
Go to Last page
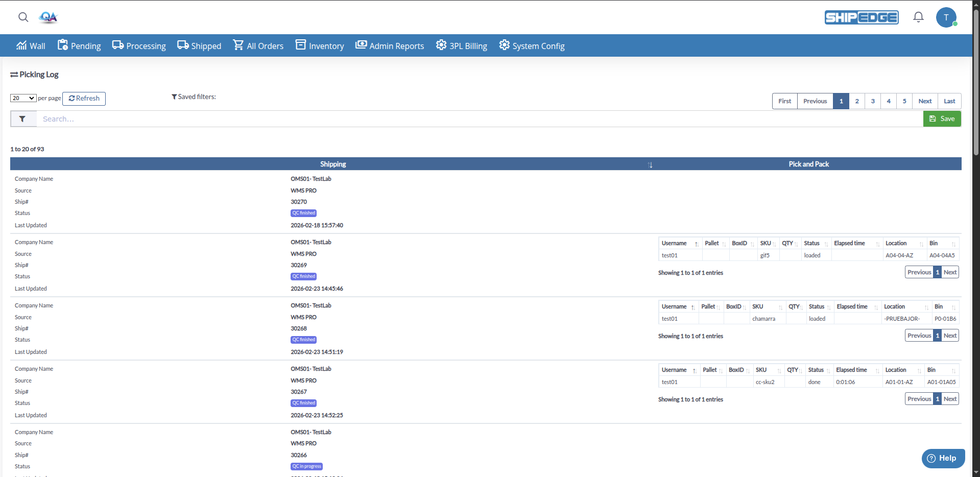(x=949, y=101)
